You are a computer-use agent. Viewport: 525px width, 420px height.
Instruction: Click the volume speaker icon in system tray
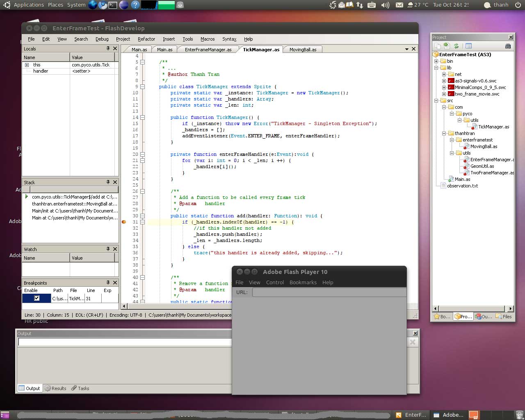tap(385, 5)
